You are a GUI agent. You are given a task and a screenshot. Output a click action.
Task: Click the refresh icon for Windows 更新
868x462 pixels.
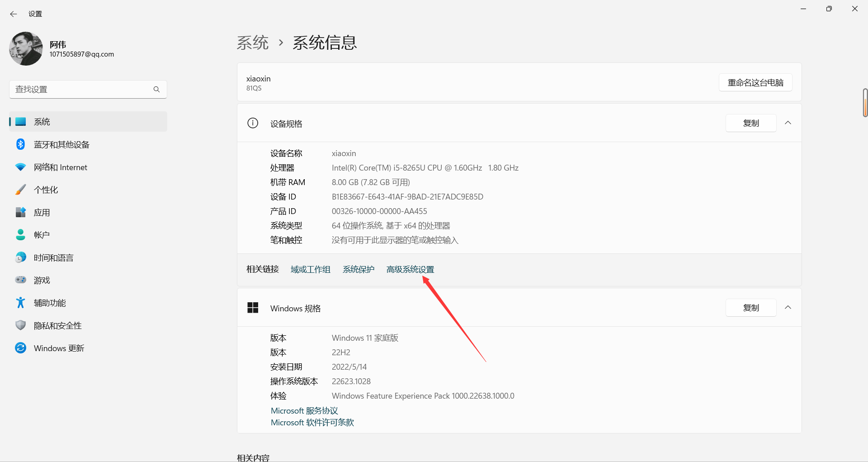[21, 348]
